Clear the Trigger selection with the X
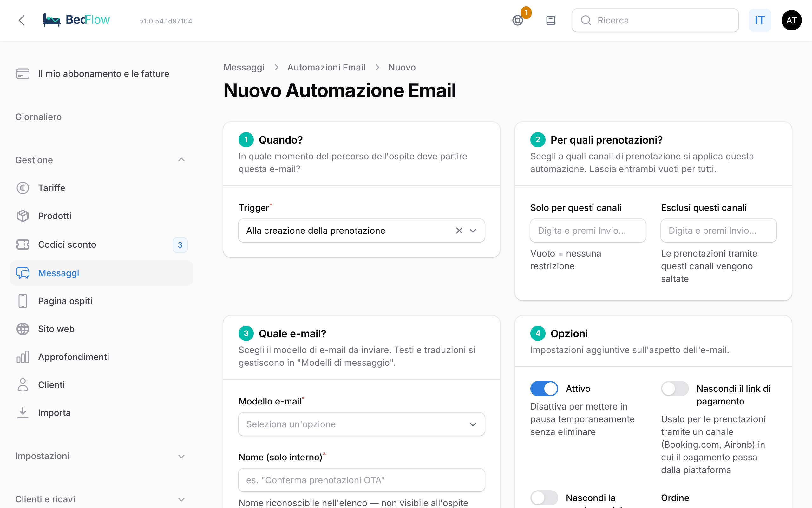The image size is (812, 508). [459, 231]
